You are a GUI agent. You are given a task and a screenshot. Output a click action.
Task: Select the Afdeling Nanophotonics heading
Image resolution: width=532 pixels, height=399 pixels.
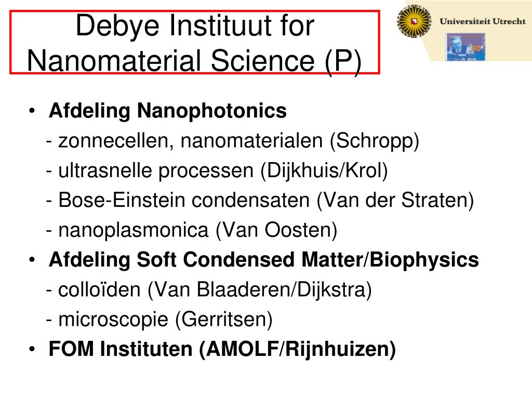[168, 111]
